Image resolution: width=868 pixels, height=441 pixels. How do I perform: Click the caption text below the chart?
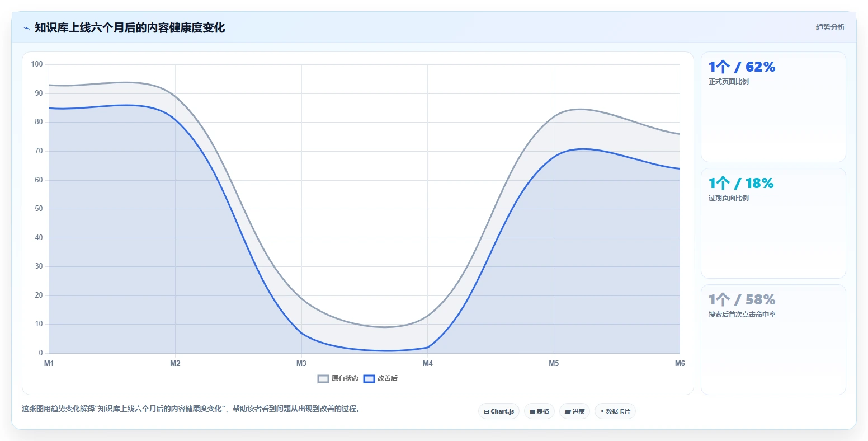pos(192,409)
